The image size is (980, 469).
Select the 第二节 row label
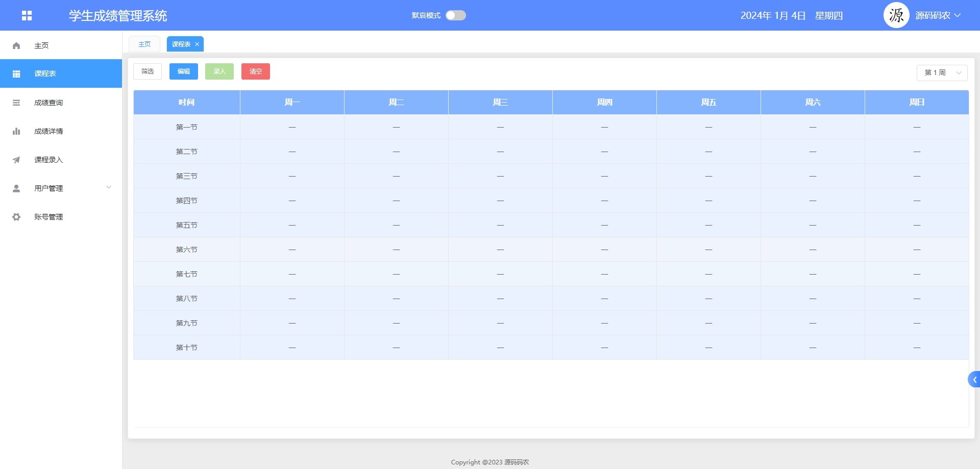[x=187, y=152]
